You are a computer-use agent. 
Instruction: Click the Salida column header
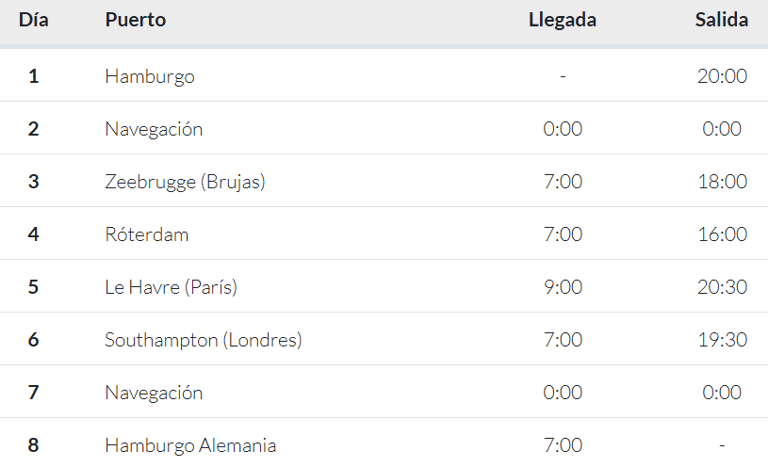pos(721,20)
